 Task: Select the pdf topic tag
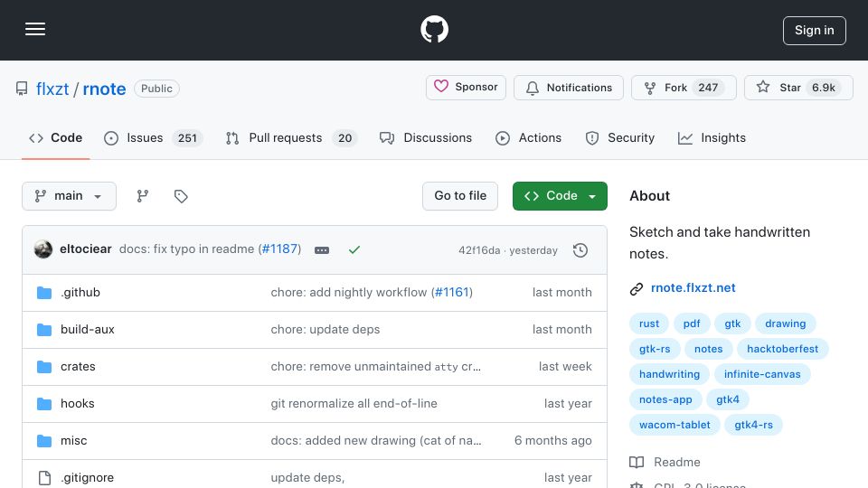click(692, 324)
